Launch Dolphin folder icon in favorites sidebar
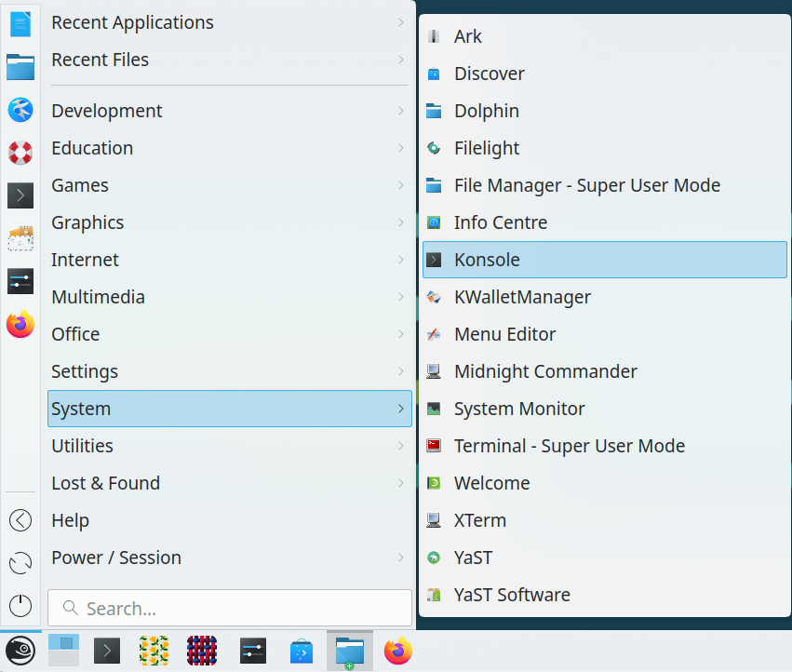Viewport: 792px width, 672px height. pos(20,67)
